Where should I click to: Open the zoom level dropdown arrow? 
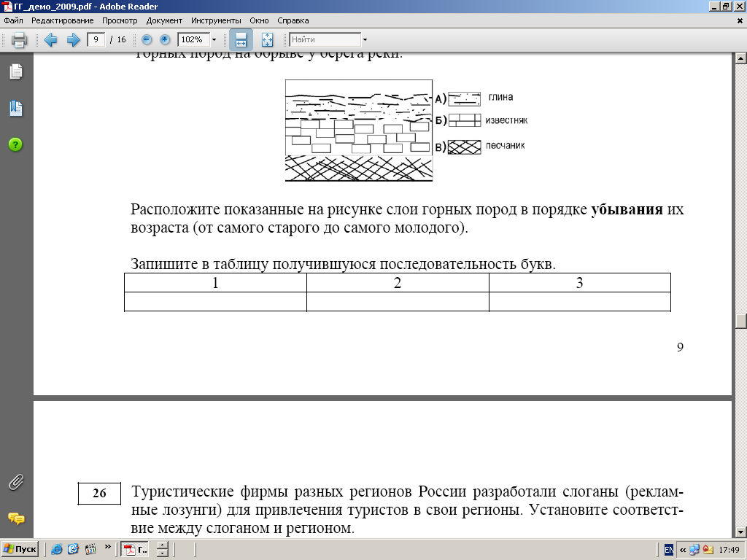click(214, 39)
